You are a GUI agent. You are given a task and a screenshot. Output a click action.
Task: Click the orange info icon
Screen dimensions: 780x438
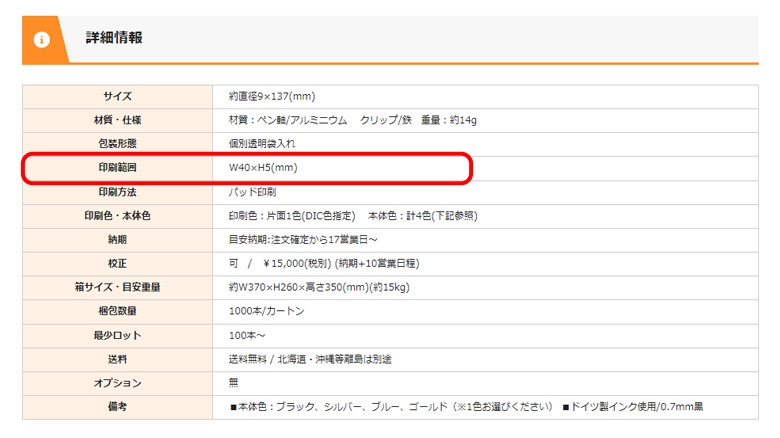(x=42, y=40)
